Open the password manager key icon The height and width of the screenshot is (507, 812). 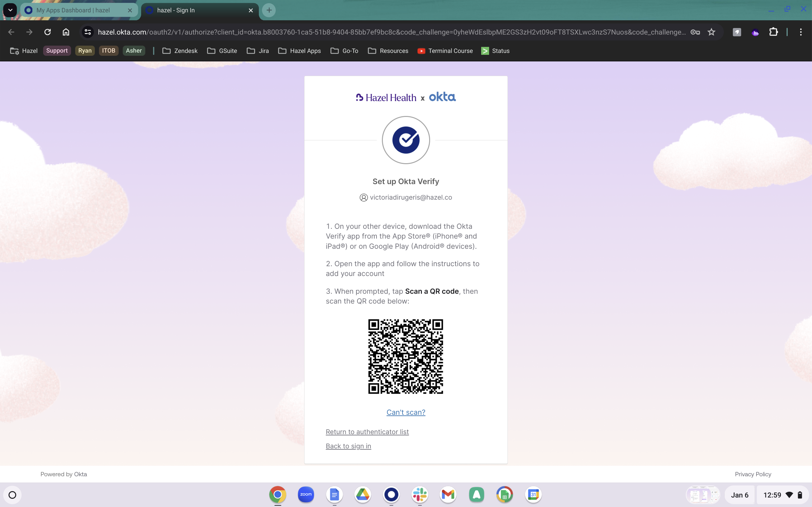(695, 32)
